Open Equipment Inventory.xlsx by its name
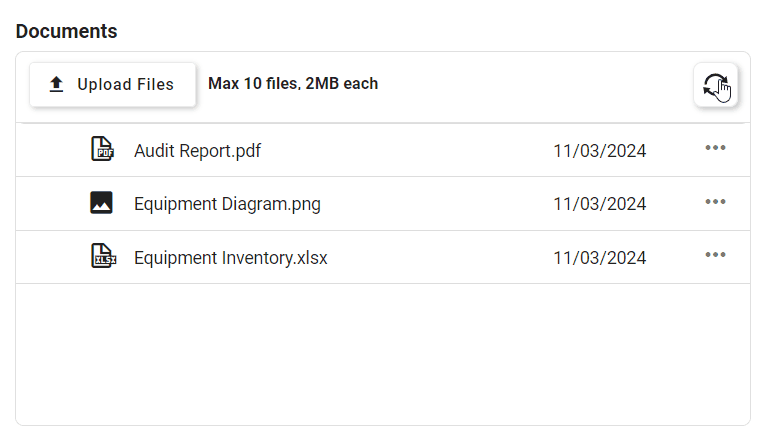 pos(230,258)
